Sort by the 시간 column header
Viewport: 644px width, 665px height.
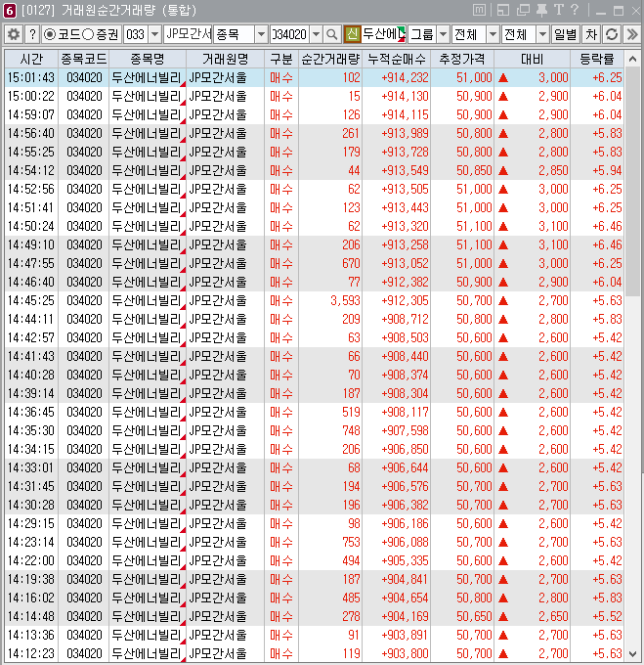click(31, 59)
